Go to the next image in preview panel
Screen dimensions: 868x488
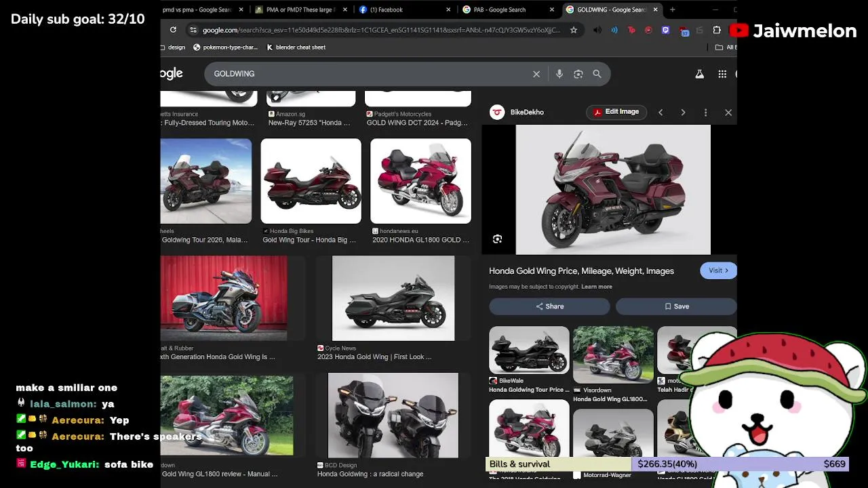coord(683,113)
